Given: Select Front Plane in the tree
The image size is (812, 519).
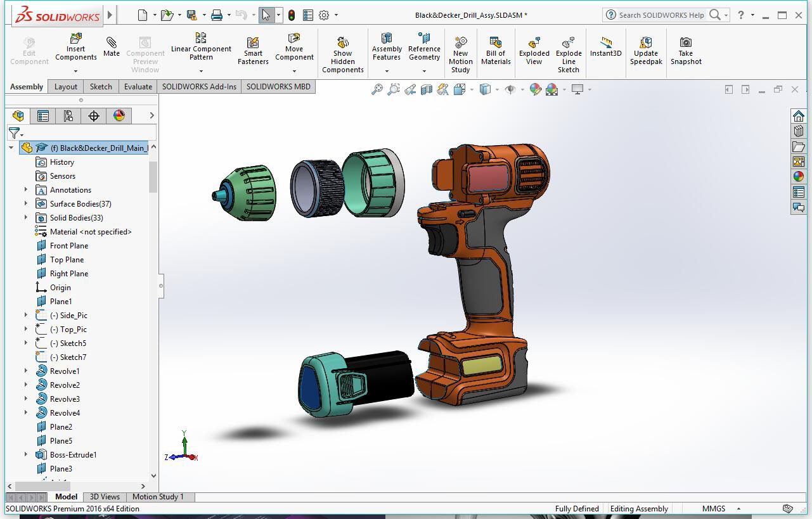Looking at the screenshot, I should [69, 245].
